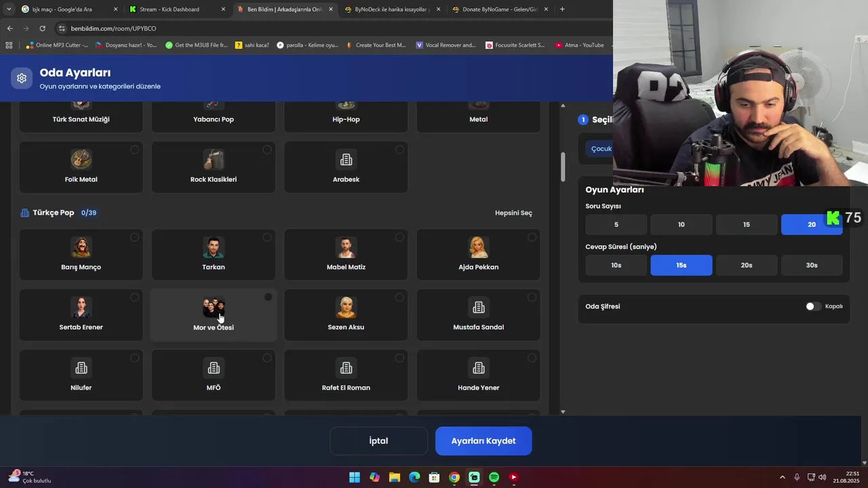
Task: Click the category list scrollbar thumb
Action: (x=563, y=167)
